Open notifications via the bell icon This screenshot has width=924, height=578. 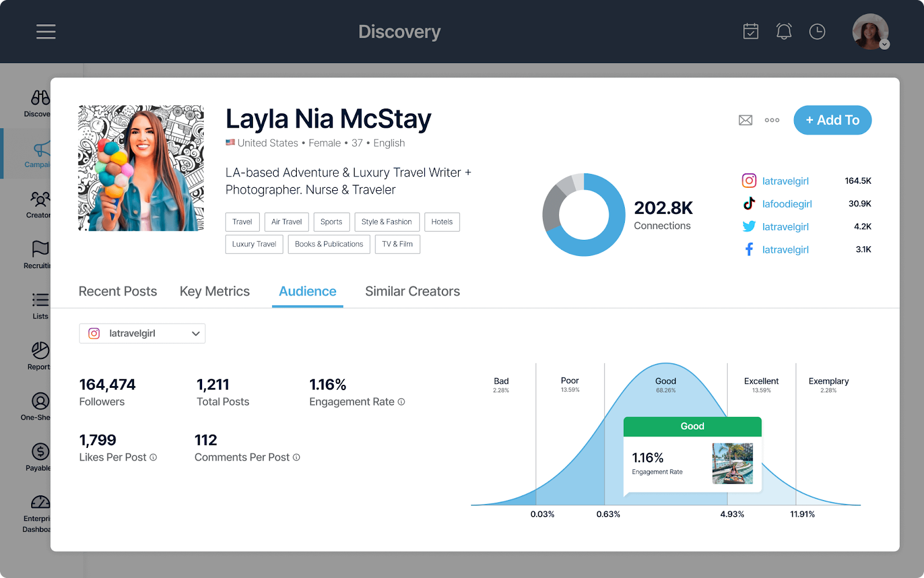783,32
